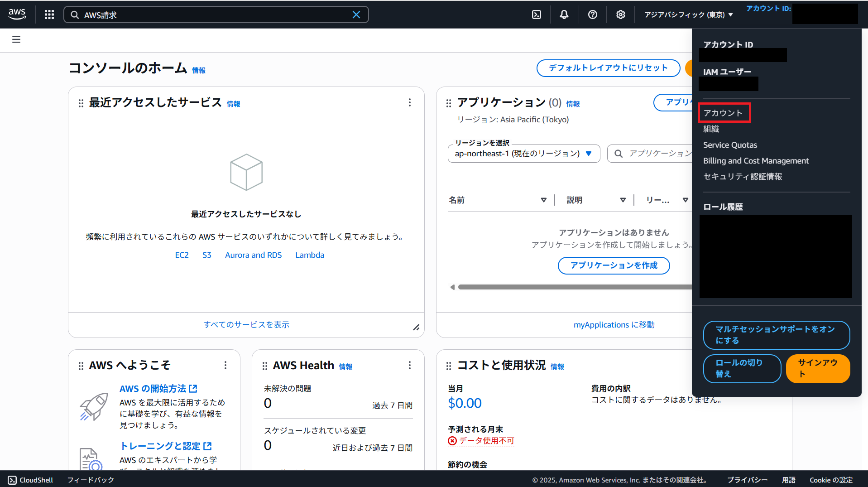Viewport: 868px width, 487px height.
Task: Click horizontal scrollbar in Applications widget
Action: 575,287
